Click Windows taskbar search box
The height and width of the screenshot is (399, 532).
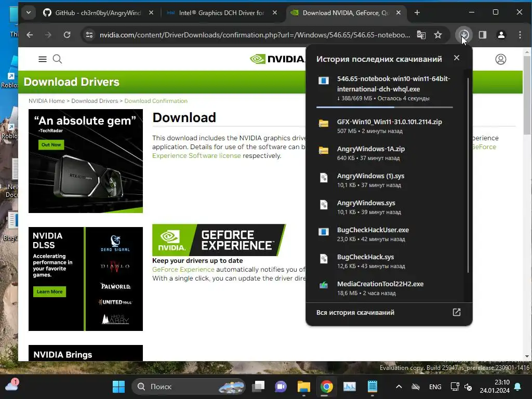coord(189,387)
